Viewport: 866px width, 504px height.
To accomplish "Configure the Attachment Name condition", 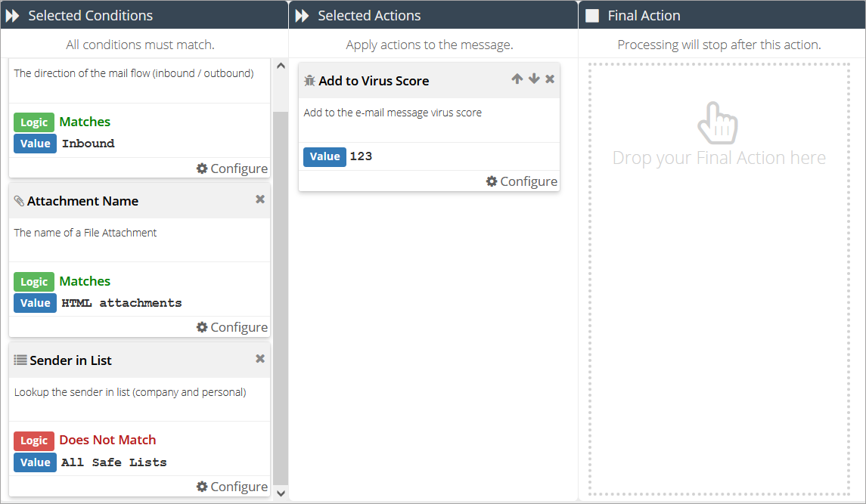I will (x=231, y=327).
